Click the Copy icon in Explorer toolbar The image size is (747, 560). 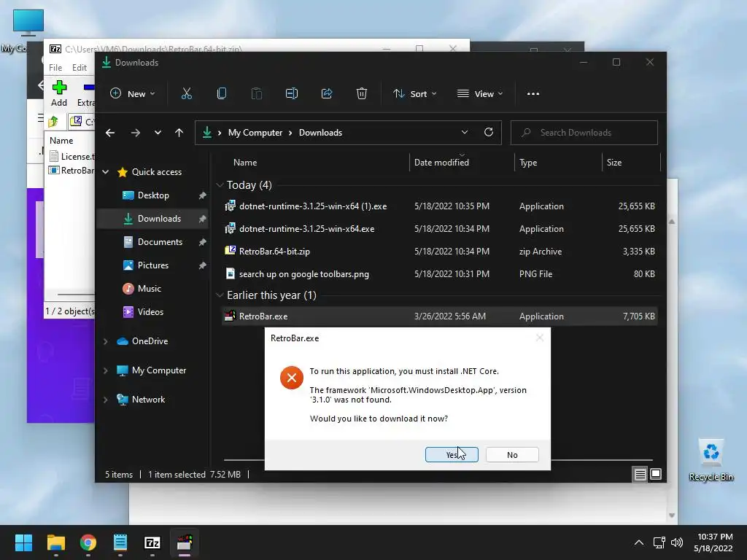click(222, 94)
